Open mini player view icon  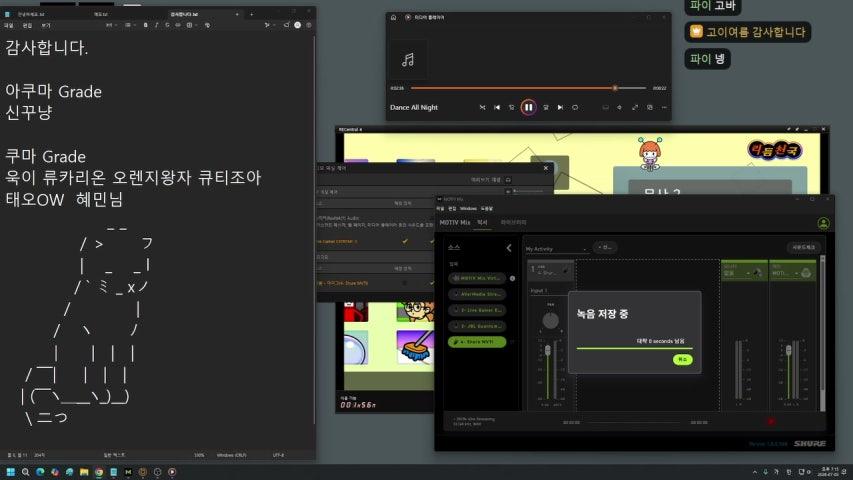650,108
